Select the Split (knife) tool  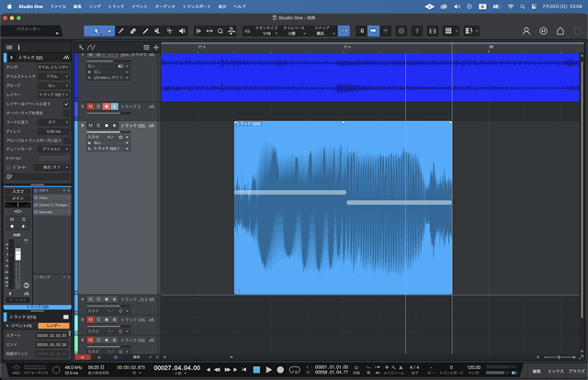(120, 31)
